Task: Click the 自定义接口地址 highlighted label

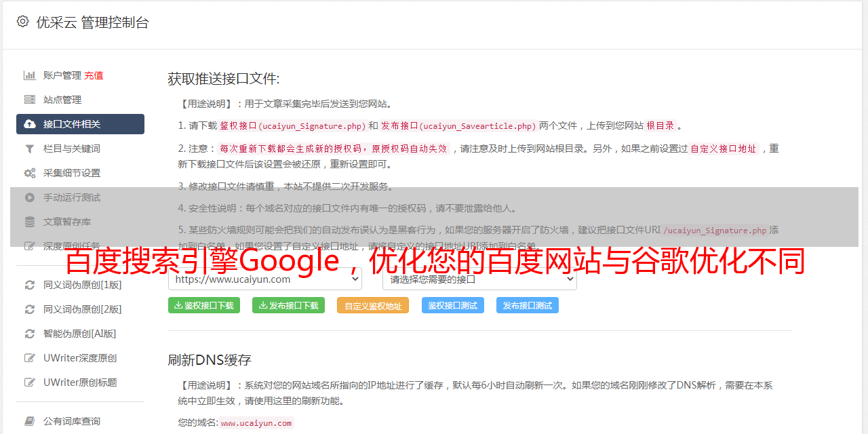Action: 724,149
